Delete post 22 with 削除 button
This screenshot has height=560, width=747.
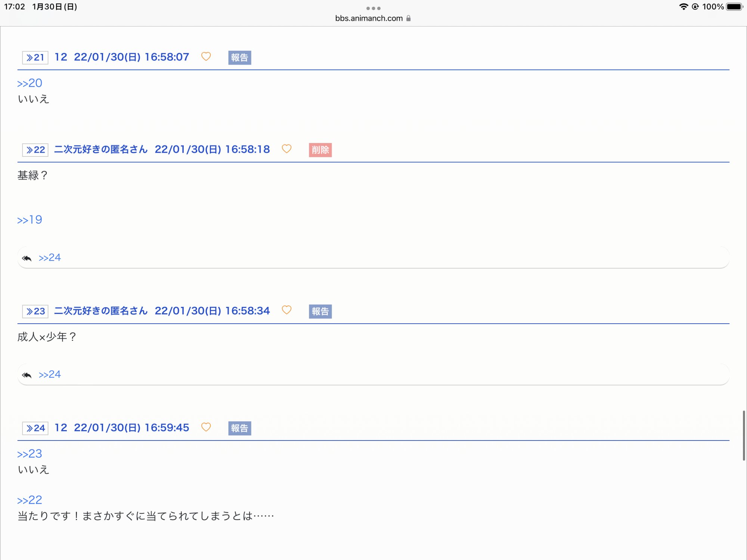(320, 150)
